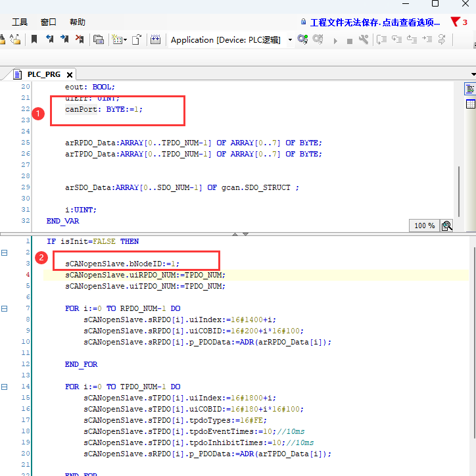The width and height of the screenshot is (476, 476).
Task: Toggle bookmark icon in the toolbar
Action: (34, 39)
